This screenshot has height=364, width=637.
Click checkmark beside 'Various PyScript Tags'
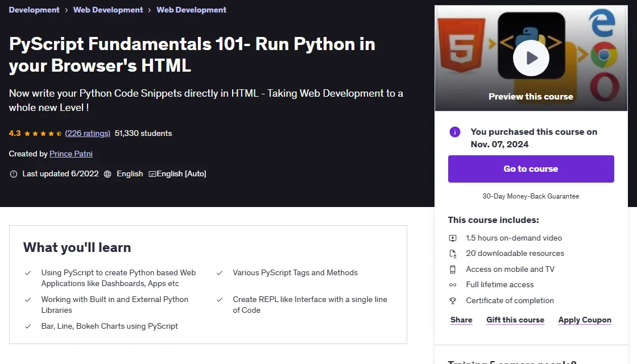pos(220,273)
